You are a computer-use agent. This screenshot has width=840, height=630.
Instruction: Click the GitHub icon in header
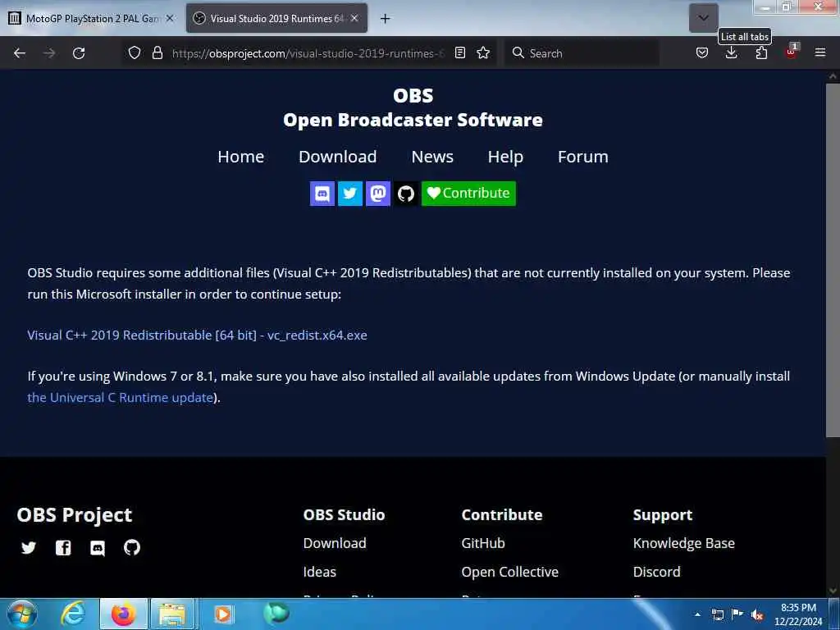point(405,194)
